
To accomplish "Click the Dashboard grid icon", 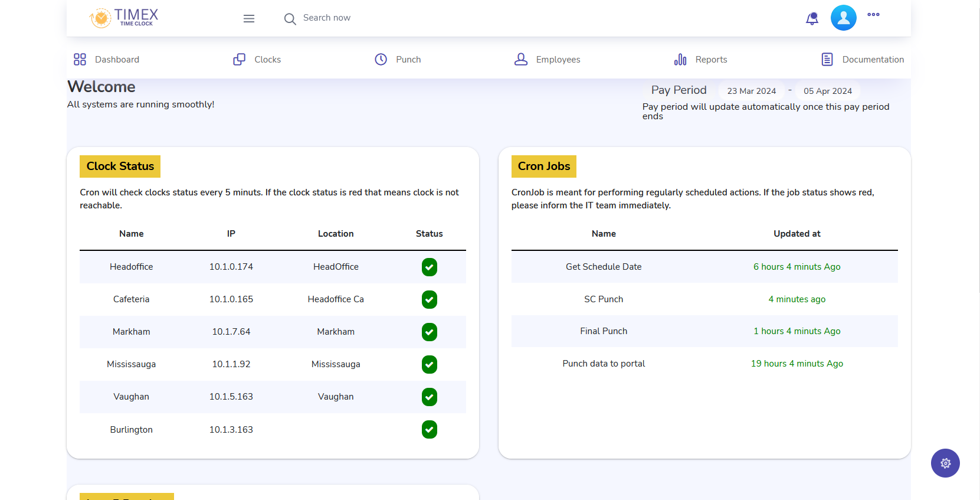I will click(80, 60).
